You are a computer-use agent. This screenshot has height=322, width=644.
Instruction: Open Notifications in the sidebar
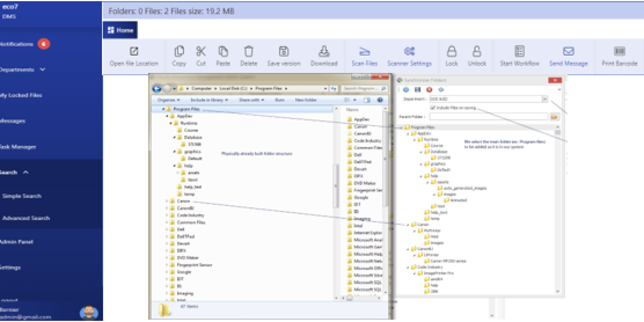tap(17, 44)
